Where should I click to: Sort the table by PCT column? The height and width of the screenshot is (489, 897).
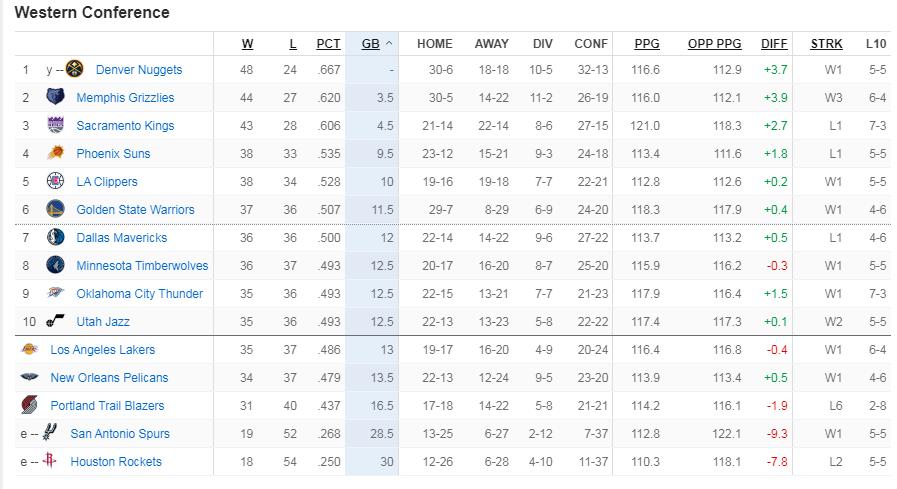point(328,44)
